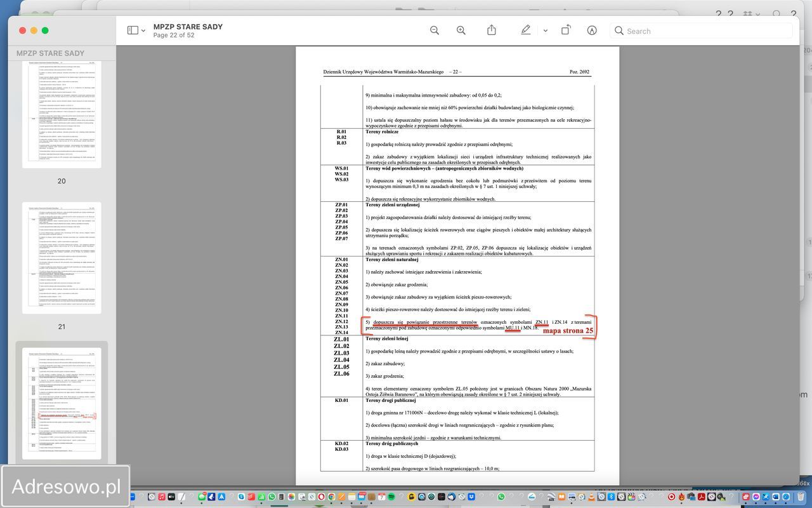
Task: Click the 'Tereny zieleni leśnej' heading
Action: pos(388,338)
